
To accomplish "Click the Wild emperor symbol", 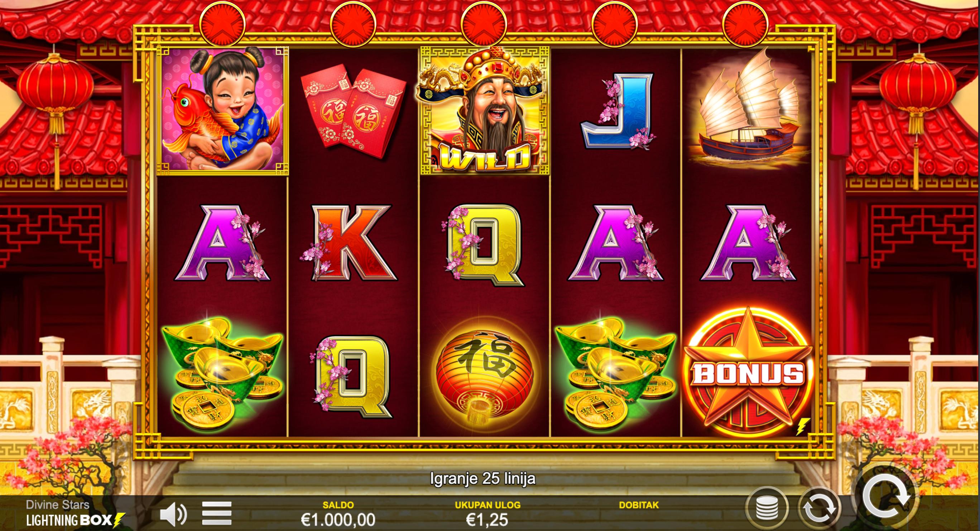I will click(484, 110).
